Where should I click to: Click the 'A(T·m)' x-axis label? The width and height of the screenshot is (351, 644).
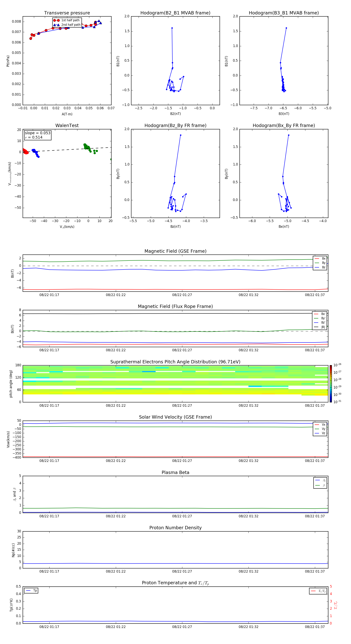pos(67,114)
